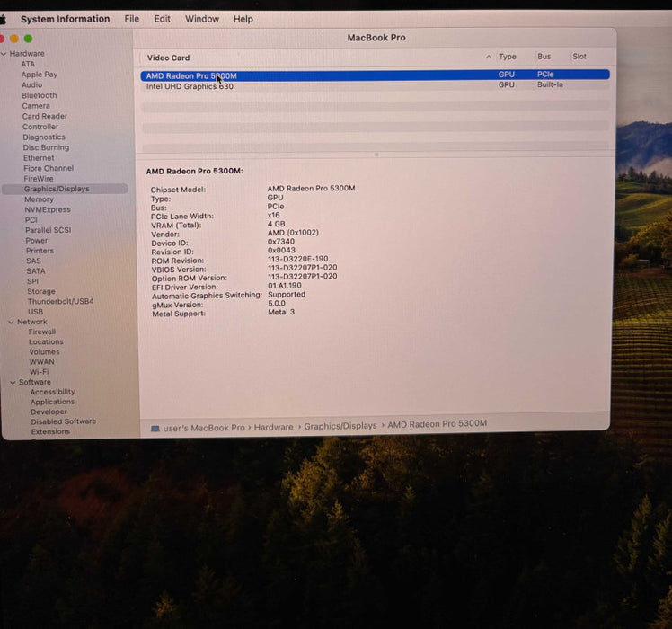The height and width of the screenshot is (629, 672).
Task: Select Camera in the sidebar
Action: [x=36, y=106]
